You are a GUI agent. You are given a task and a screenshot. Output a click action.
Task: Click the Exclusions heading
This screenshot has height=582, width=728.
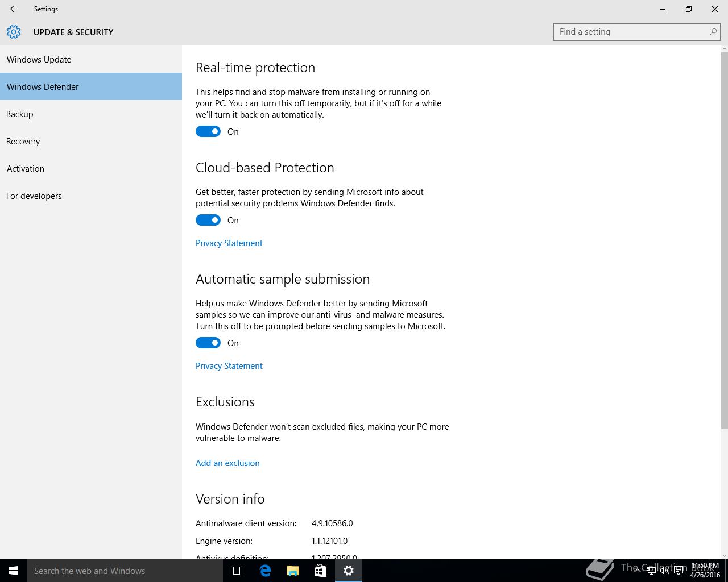click(225, 402)
